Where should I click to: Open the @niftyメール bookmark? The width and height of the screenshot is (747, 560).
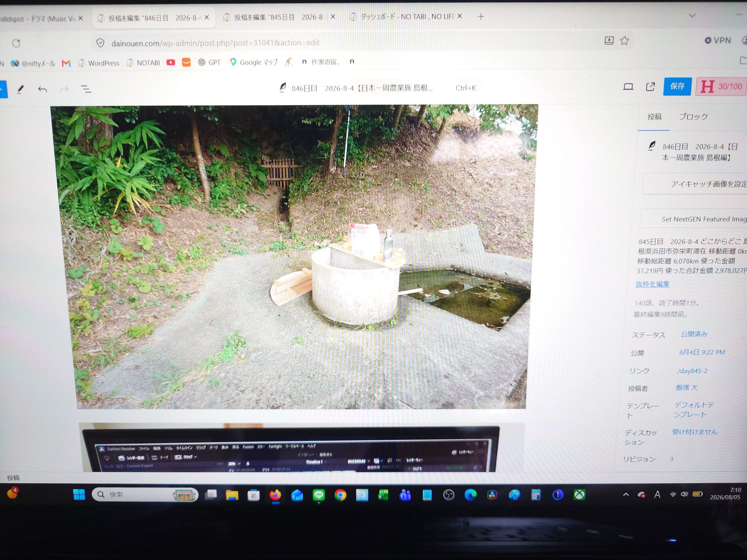pos(33,63)
